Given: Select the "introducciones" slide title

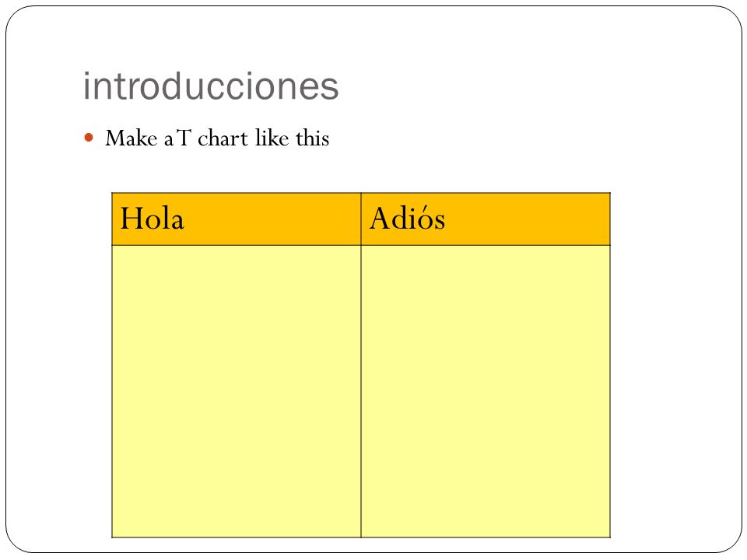Looking at the screenshot, I should pyautogui.click(x=211, y=86).
